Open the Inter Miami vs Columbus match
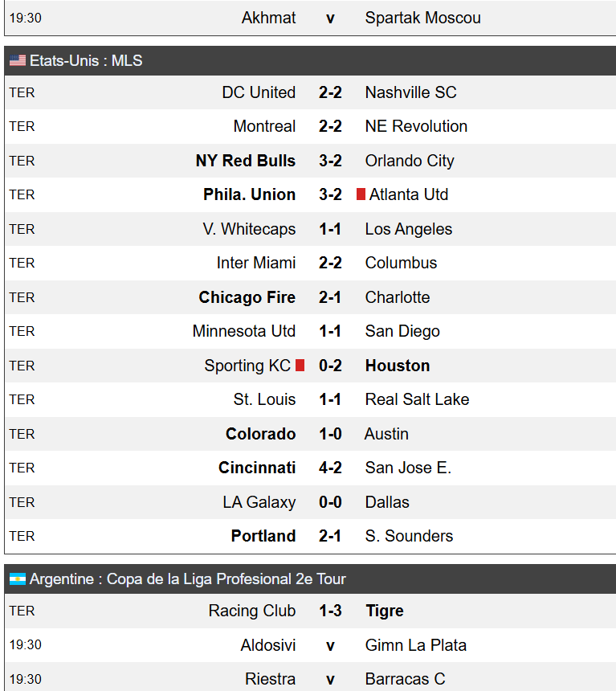Screen dimensions: 616x691 click(x=310, y=263)
